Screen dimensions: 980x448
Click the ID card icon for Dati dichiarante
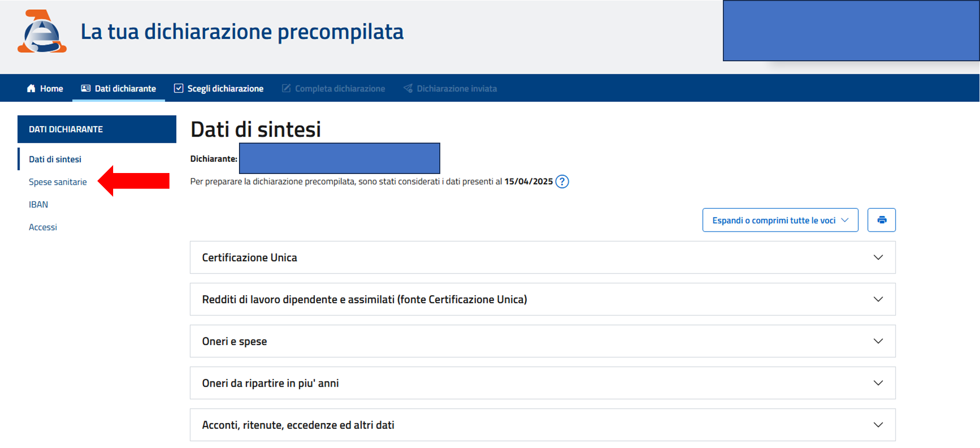point(86,89)
